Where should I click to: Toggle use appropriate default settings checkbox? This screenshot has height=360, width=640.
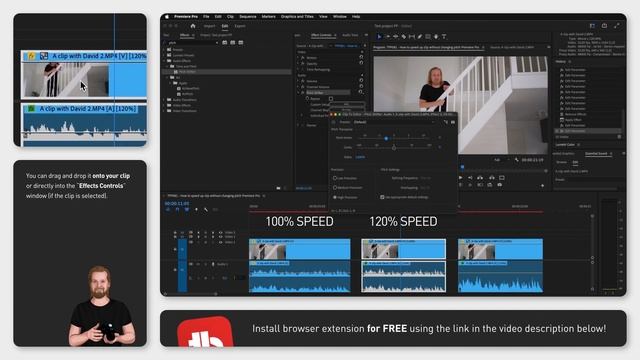382,197
